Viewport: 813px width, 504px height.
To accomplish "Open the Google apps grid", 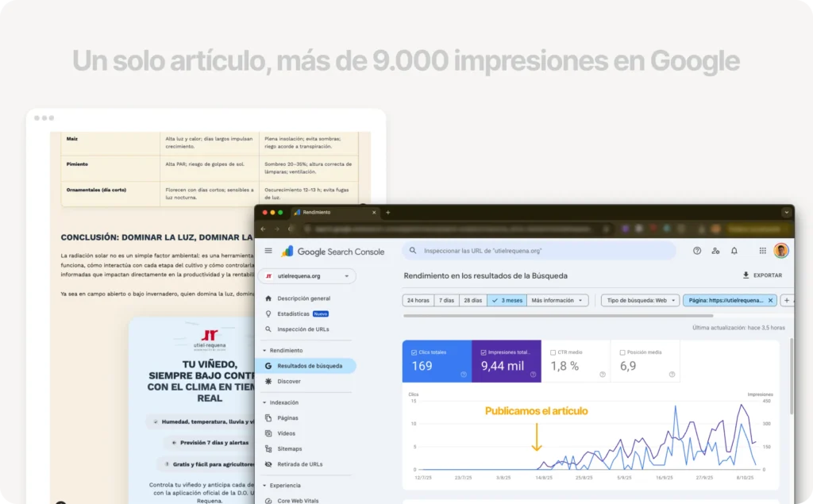I will click(x=762, y=251).
